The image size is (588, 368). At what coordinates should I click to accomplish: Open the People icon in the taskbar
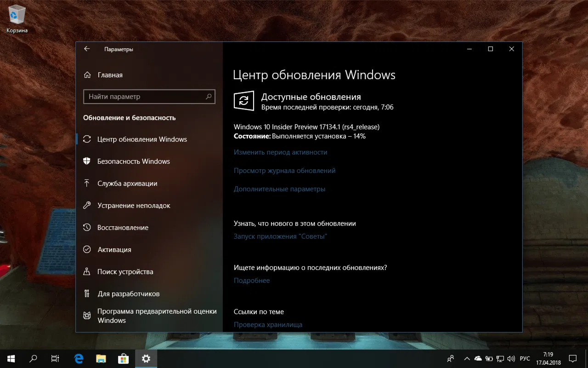(x=451, y=358)
